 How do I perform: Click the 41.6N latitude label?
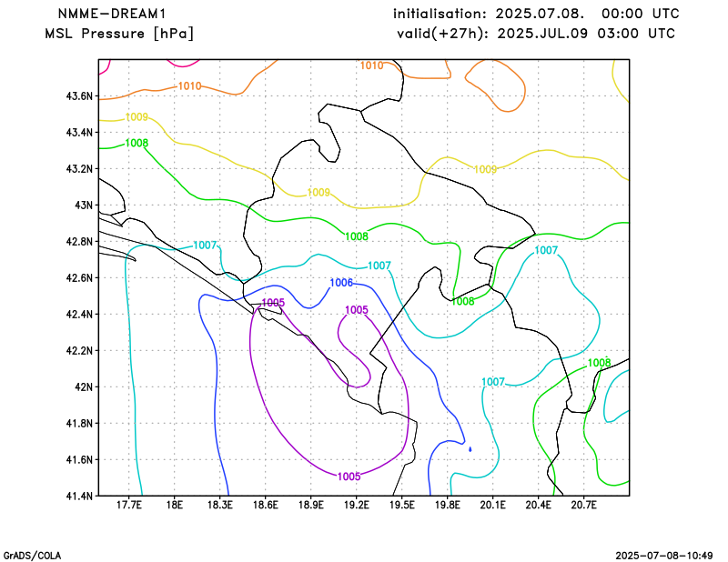coord(79,459)
